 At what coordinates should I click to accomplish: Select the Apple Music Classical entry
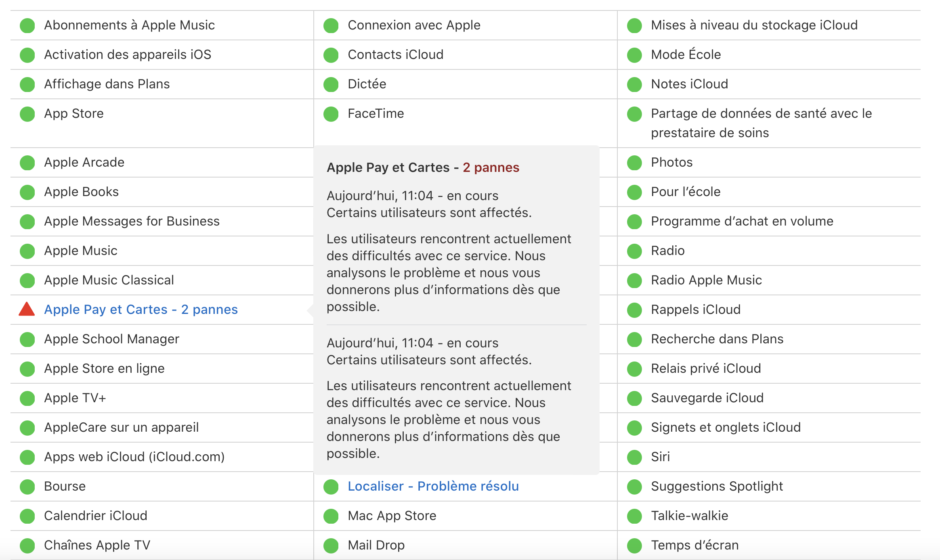tap(109, 280)
